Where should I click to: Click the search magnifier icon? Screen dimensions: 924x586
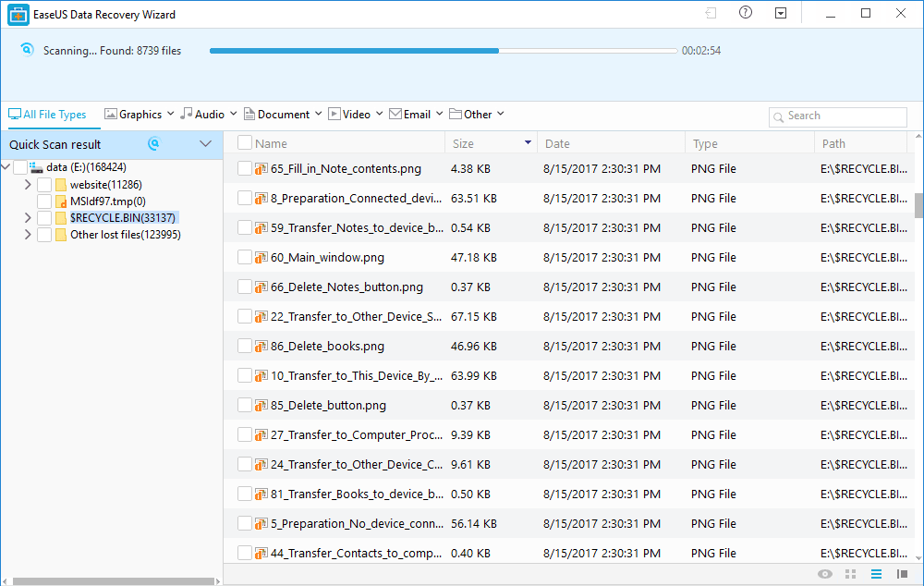point(778,116)
